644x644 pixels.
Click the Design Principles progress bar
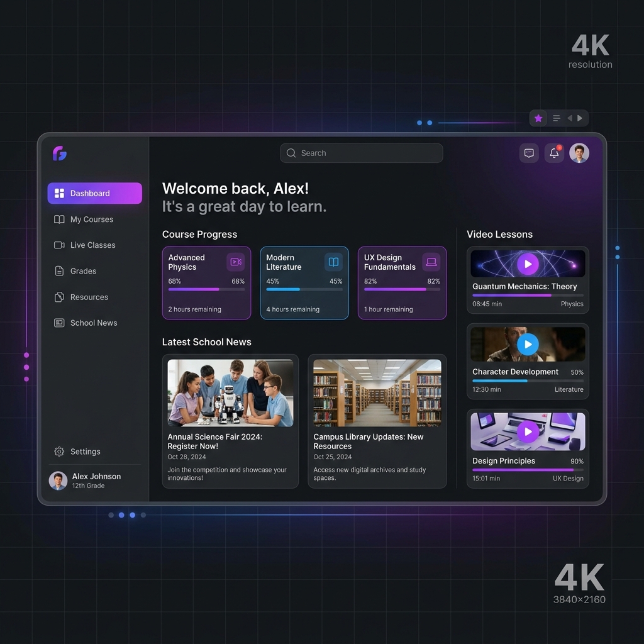528,470
